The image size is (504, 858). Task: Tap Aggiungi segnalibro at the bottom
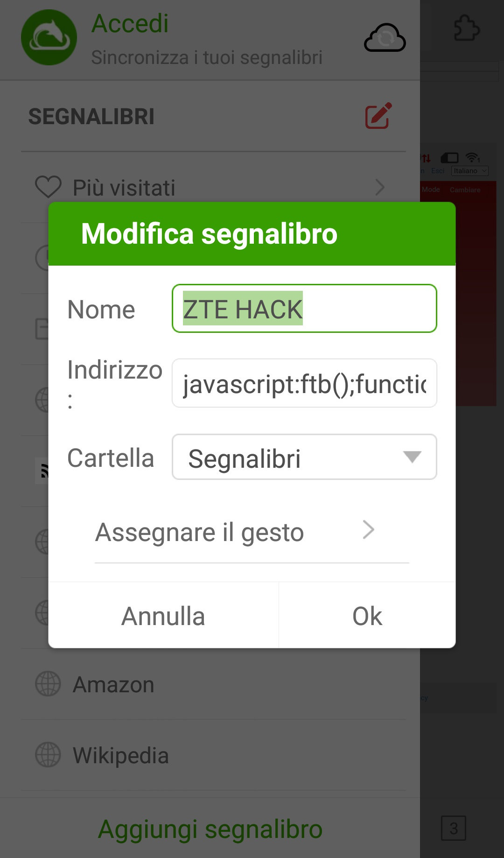coord(210,829)
